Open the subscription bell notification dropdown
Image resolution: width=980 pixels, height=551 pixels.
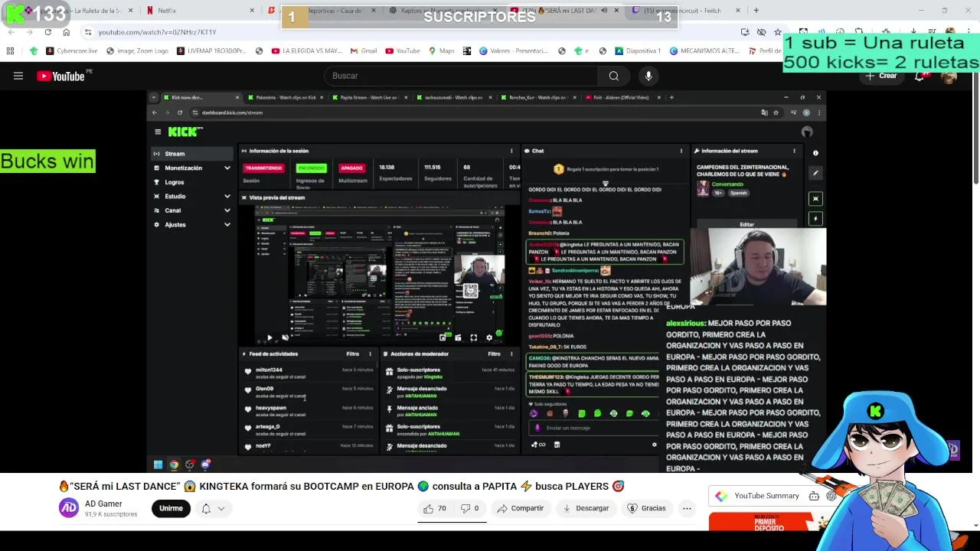coord(213,508)
